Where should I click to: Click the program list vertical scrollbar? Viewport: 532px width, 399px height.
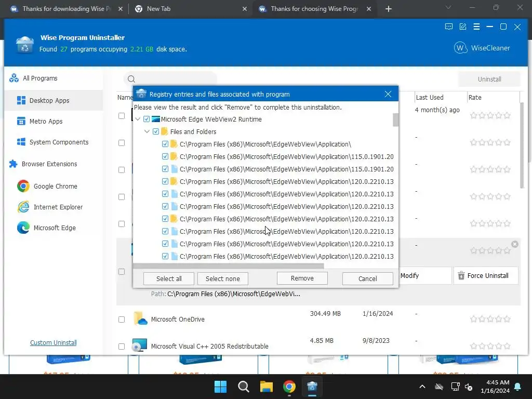point(522,145)
